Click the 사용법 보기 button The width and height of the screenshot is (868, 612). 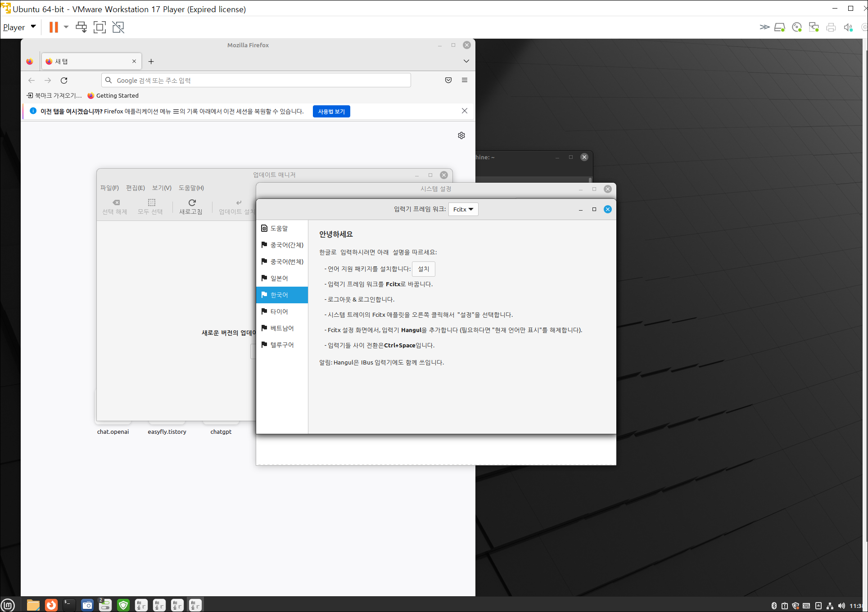pos(331,112)
